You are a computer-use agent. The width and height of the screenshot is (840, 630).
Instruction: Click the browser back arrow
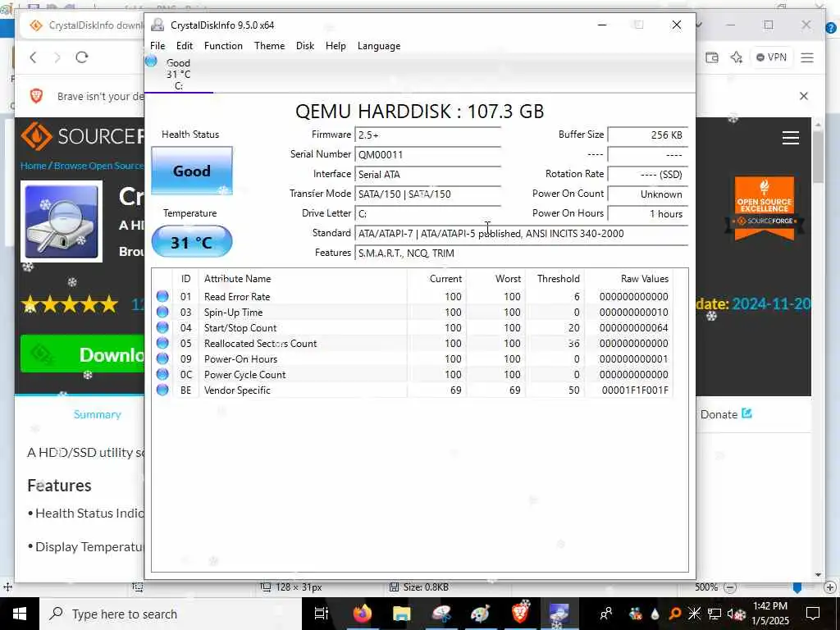(33, 57)
